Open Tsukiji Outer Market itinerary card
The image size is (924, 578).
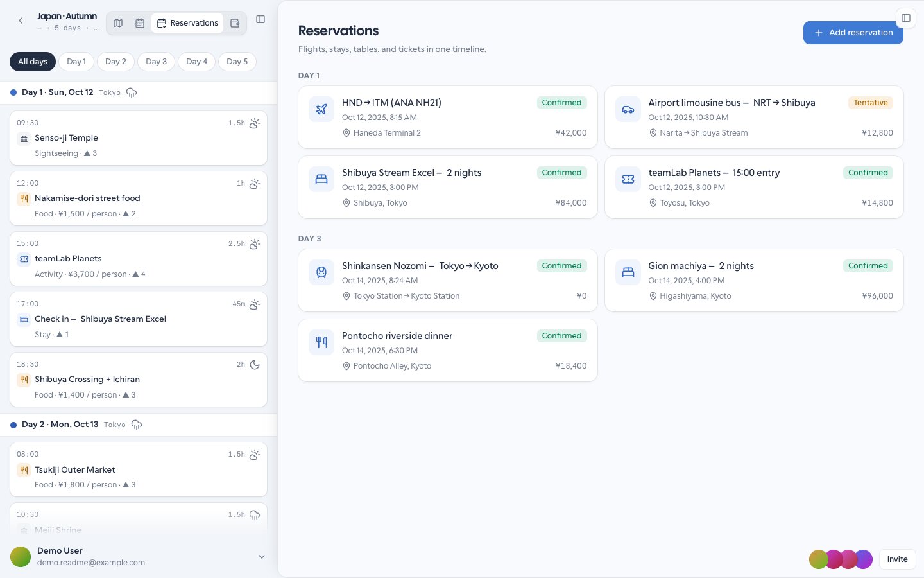click(139, 469)
